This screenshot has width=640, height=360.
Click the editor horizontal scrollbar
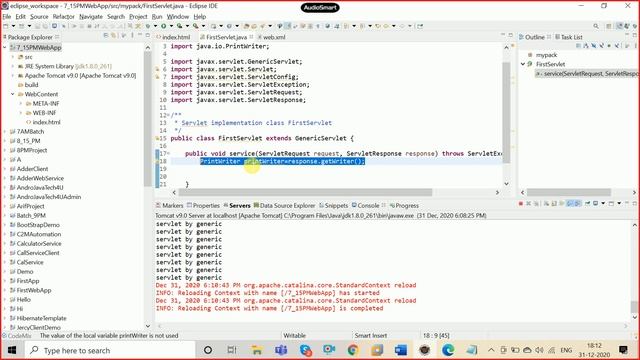(305, 192)
